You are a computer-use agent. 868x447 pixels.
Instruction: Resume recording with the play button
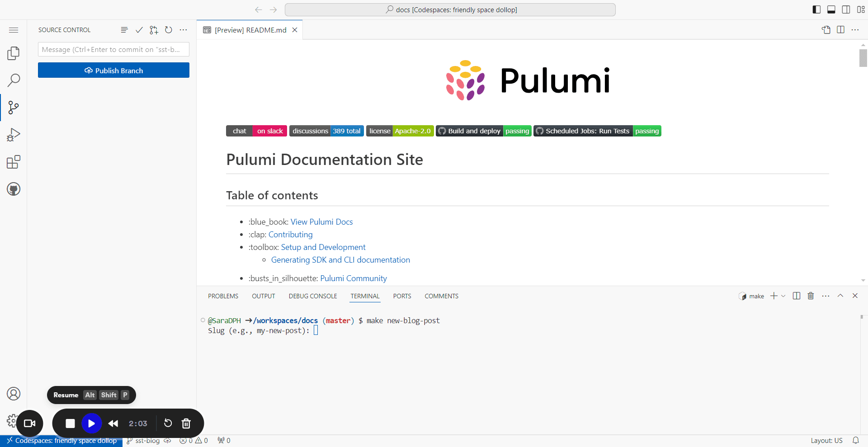pyautogui.click(x=91, y=423)
